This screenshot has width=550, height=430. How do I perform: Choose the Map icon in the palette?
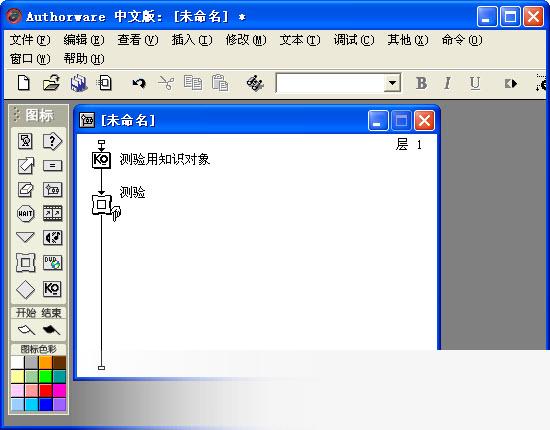coord(52,190)
